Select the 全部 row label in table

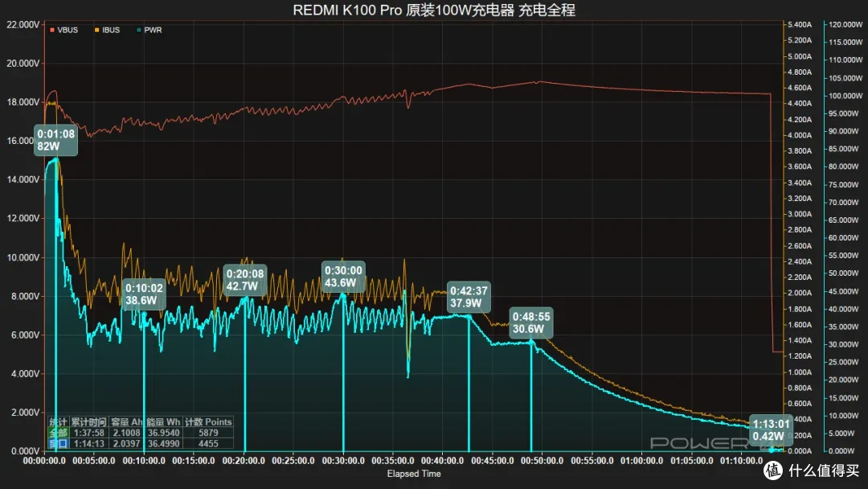click(58, 433)
